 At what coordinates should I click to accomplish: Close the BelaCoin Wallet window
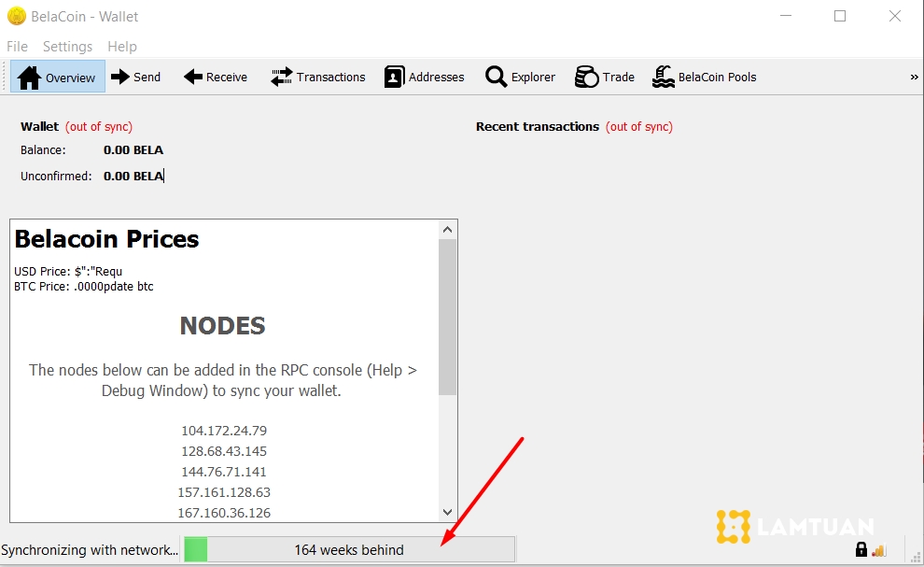[894, 16]
